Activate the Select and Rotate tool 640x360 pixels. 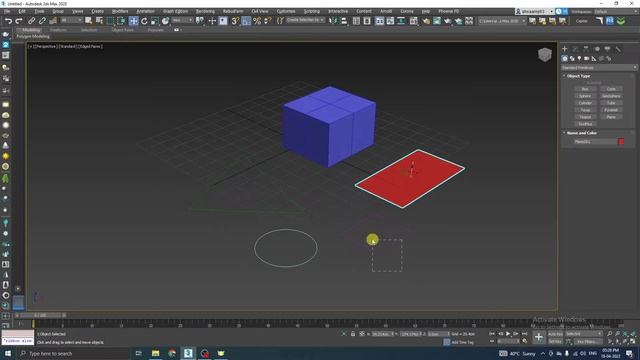click(144, 21)
